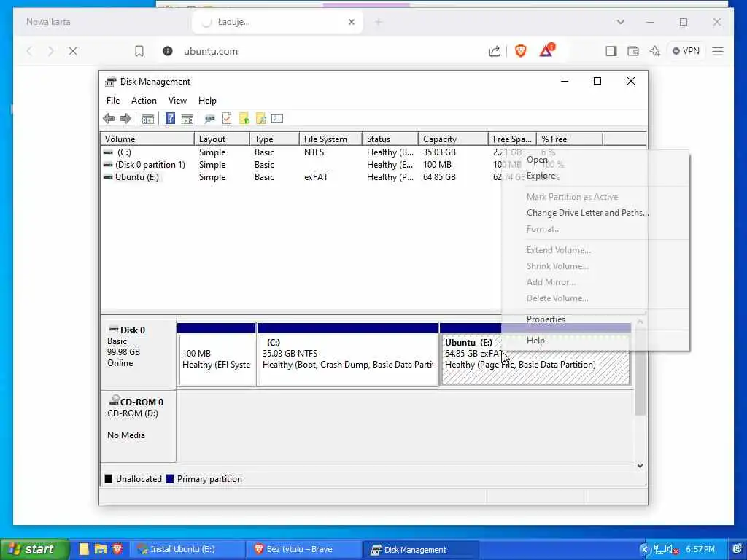The width and height of the screenshot is (747, 560).
Task: Click the Back arrow in Disk Management toolbar
Action: click(x=109, y=119)
